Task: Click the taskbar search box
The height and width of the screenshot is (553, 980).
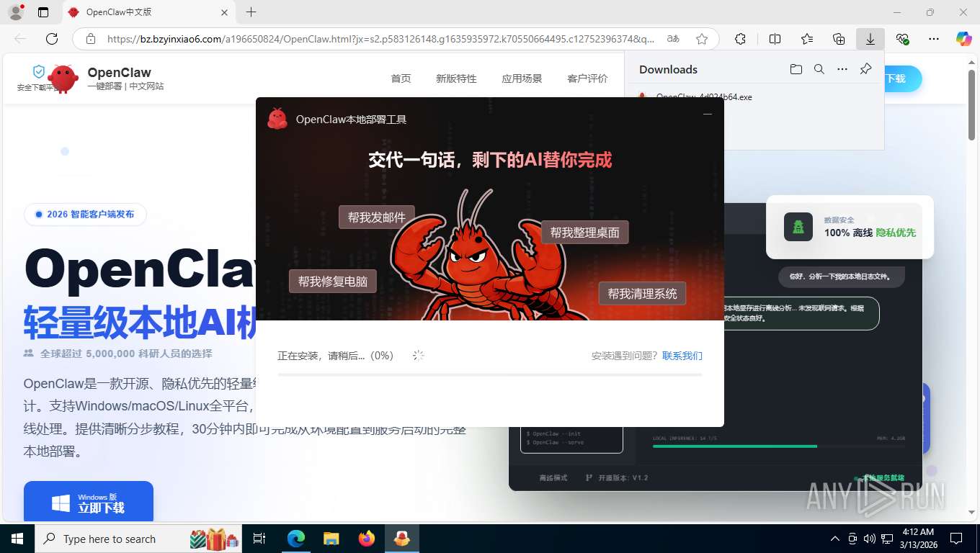Action: [138, 539]
